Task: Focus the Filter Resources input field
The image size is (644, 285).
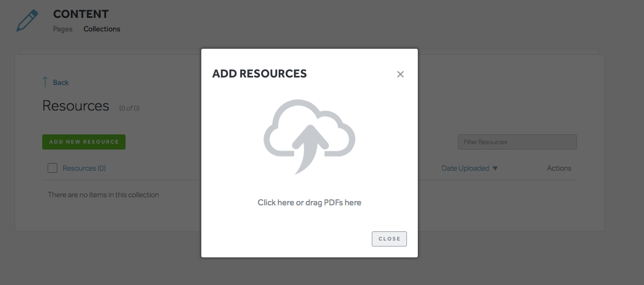Action: pos(517,142)
